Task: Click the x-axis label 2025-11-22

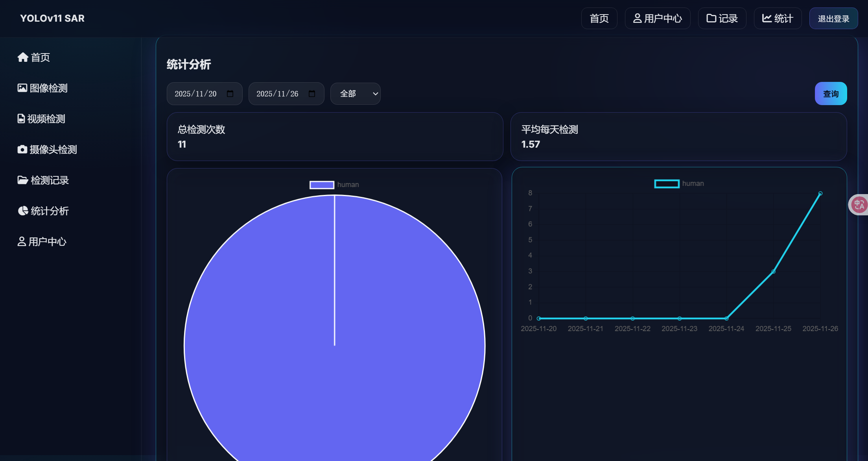Action: coord(632,328)
